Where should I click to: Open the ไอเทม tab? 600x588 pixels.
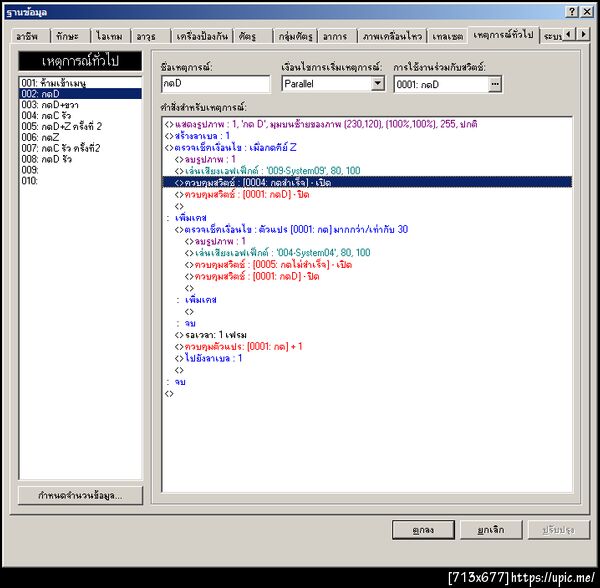(x=110, y=36)
